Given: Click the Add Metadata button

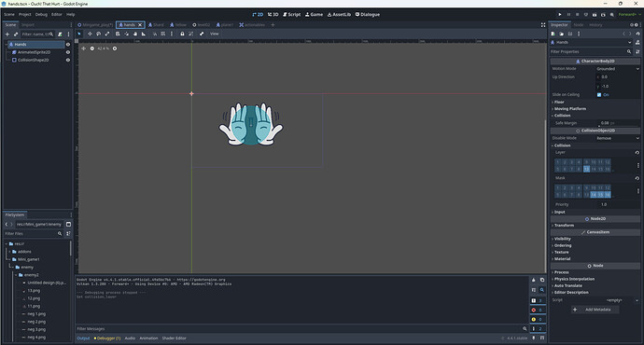Looking at the screenshot, I should click(x=595, y=310).
